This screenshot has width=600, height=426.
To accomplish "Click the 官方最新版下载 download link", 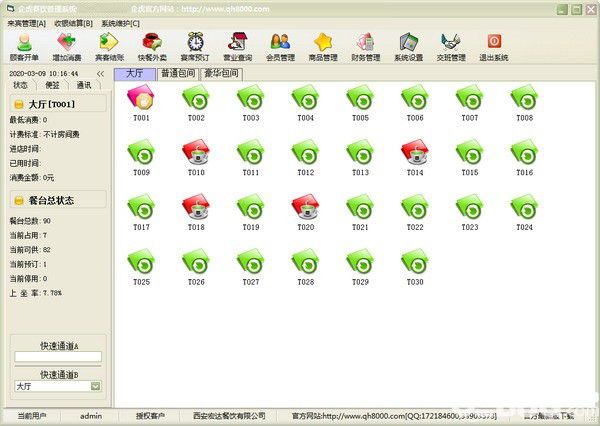I will tap(548, 416).
